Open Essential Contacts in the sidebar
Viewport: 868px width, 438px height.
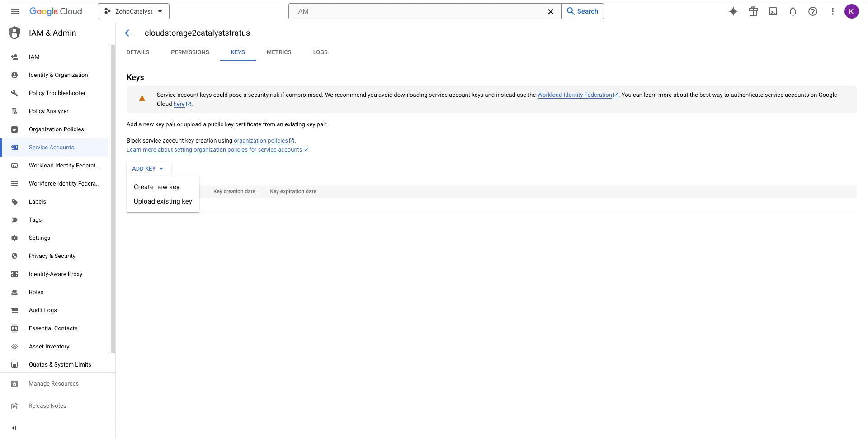tap(55, 328)
